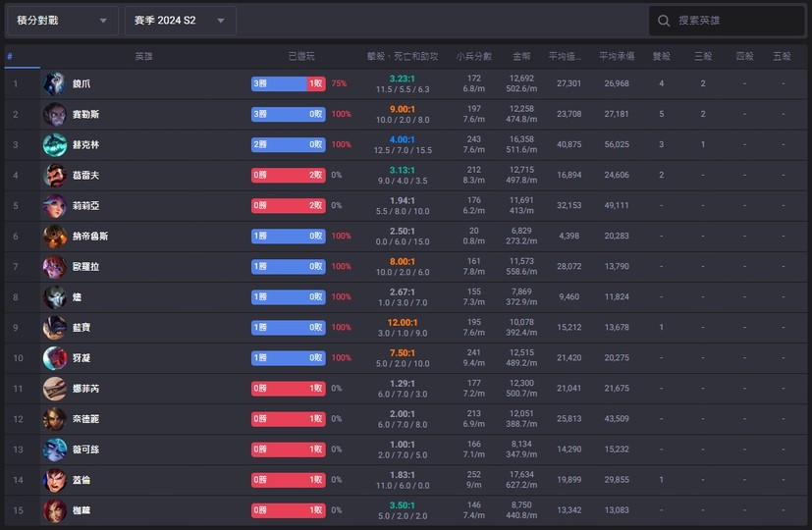Sort by 小兵分數 column header
Screen dimensions: 812x530
click(x=474, y=57)
